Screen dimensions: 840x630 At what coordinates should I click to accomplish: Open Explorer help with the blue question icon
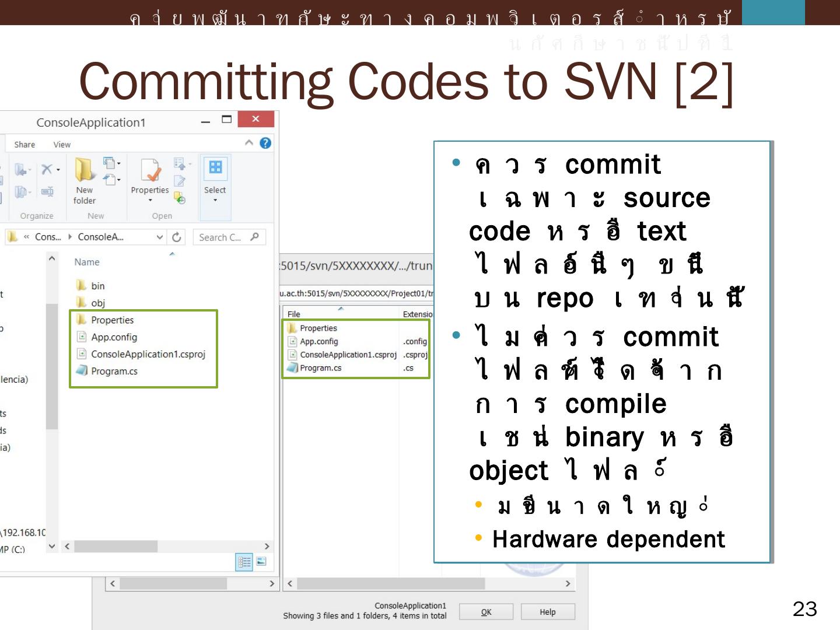coord(265,143)
